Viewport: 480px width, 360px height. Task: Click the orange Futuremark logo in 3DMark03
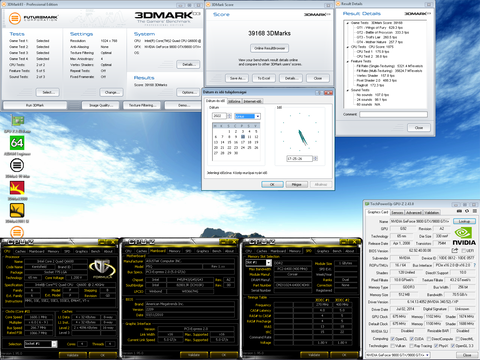point(15,18)
